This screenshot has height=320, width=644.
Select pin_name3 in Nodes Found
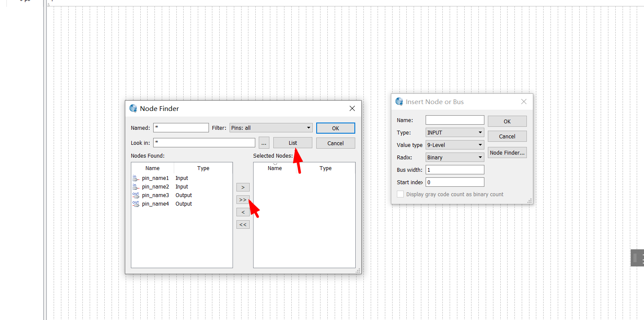tap(155, 195)
